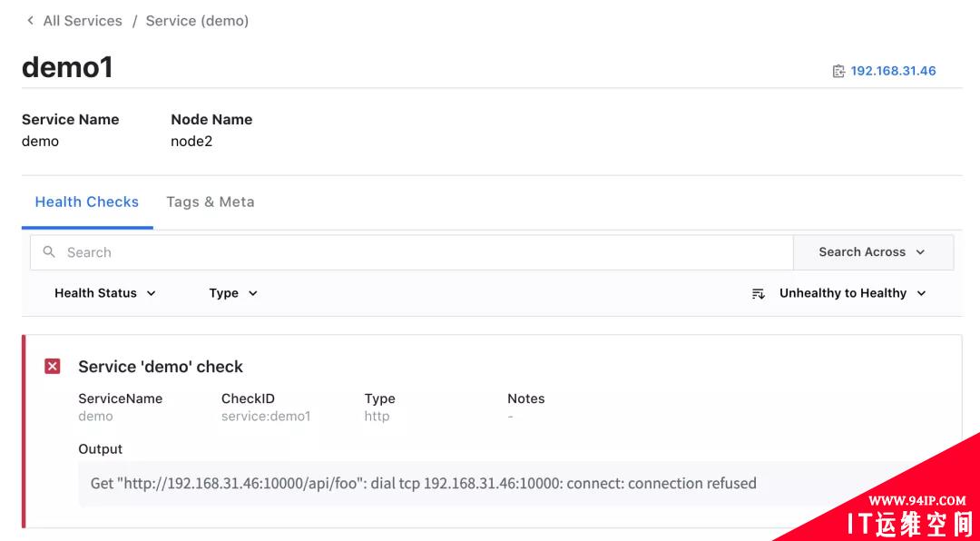This screenshot has height=541, width=980.
Task: Select the Health Checks tab
Action: click(x=87, y=202)
